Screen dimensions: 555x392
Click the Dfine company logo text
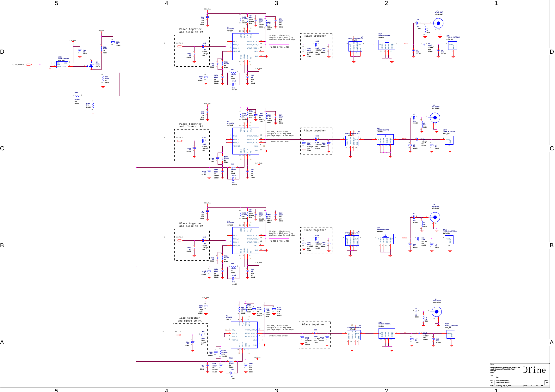534,370
